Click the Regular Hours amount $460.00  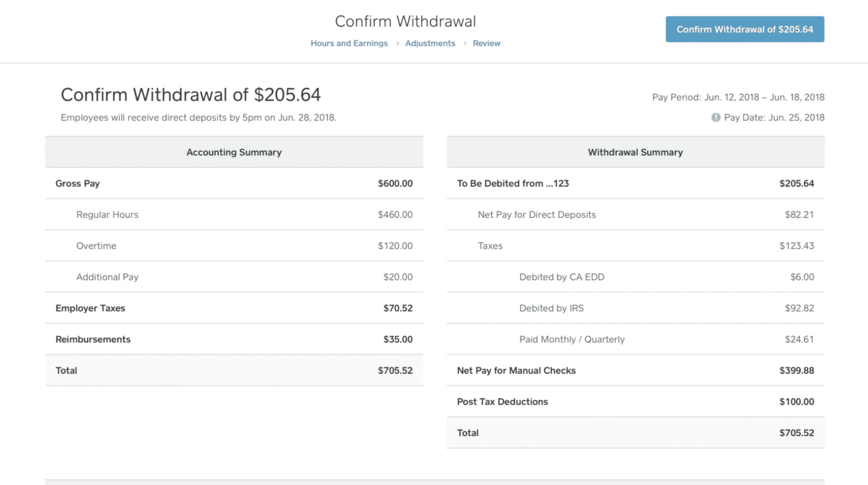click(x=395, y=214)
